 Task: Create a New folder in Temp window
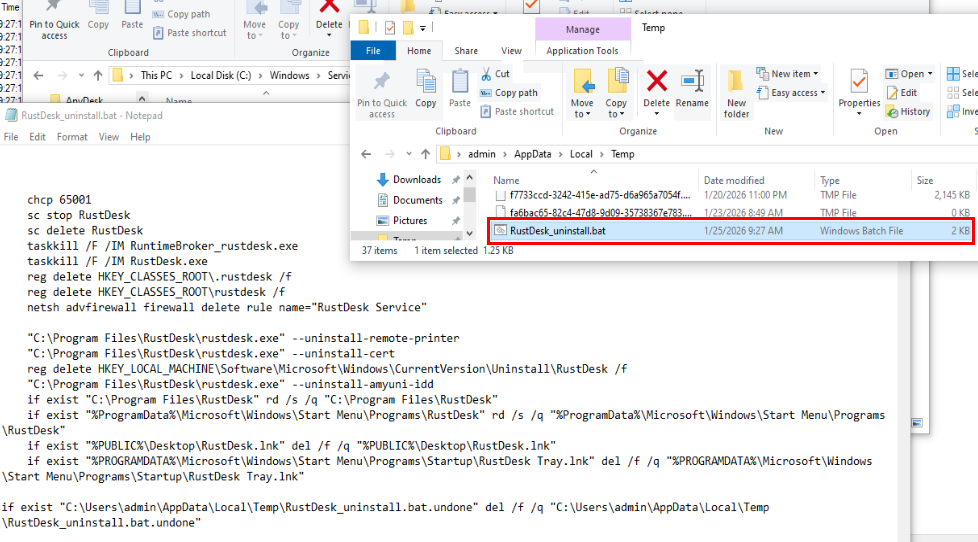click(736, 94)
